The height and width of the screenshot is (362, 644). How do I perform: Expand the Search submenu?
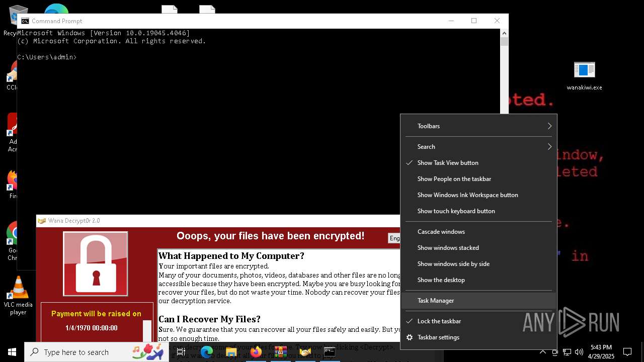(478, 146)
